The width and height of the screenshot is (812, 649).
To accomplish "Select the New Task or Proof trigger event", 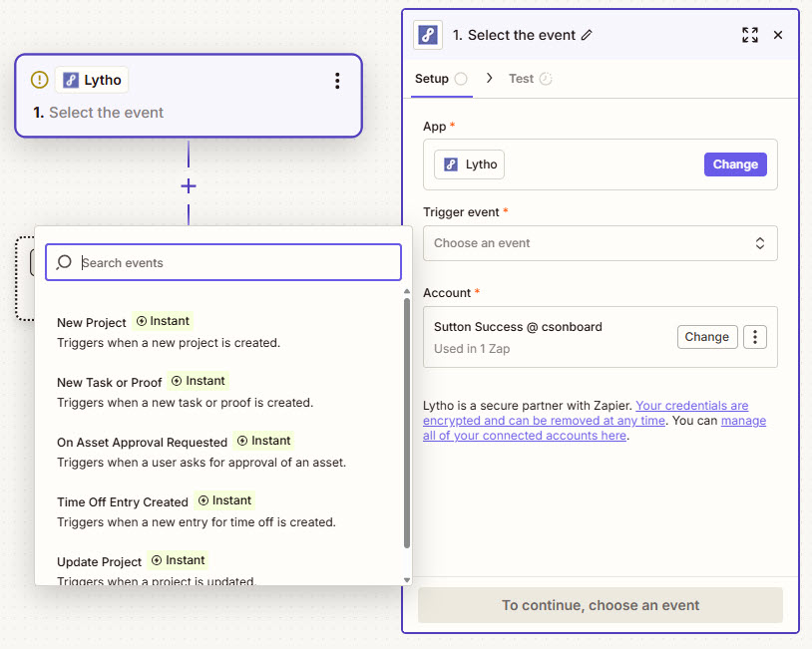I will pos(222,392).
